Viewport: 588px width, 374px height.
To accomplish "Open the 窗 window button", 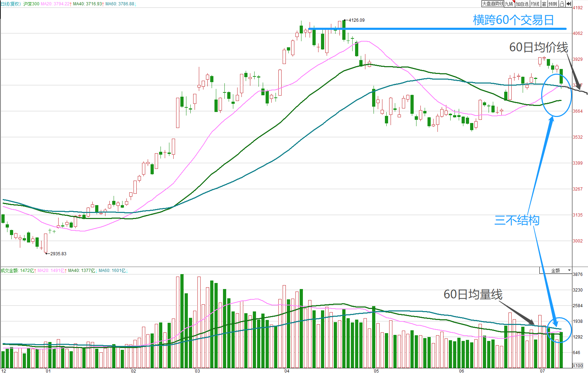I will (544, 4).
